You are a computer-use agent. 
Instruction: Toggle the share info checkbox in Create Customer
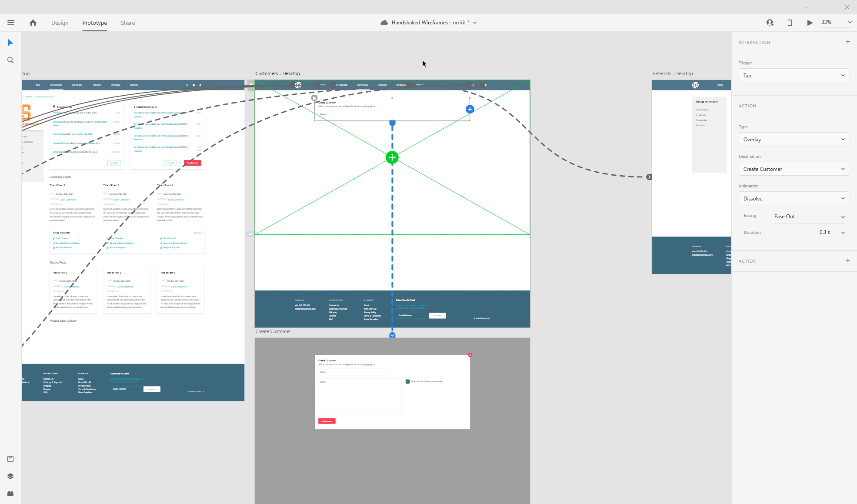coord(407,381)
